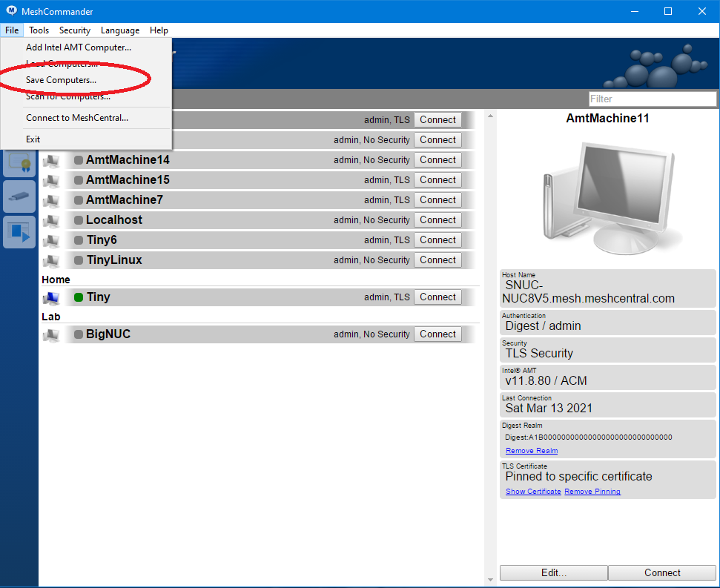Viewport: 720px width, 588px height.
Task: Toggle the gray status box for AmtMachine14
Action: tap(79, 160)
